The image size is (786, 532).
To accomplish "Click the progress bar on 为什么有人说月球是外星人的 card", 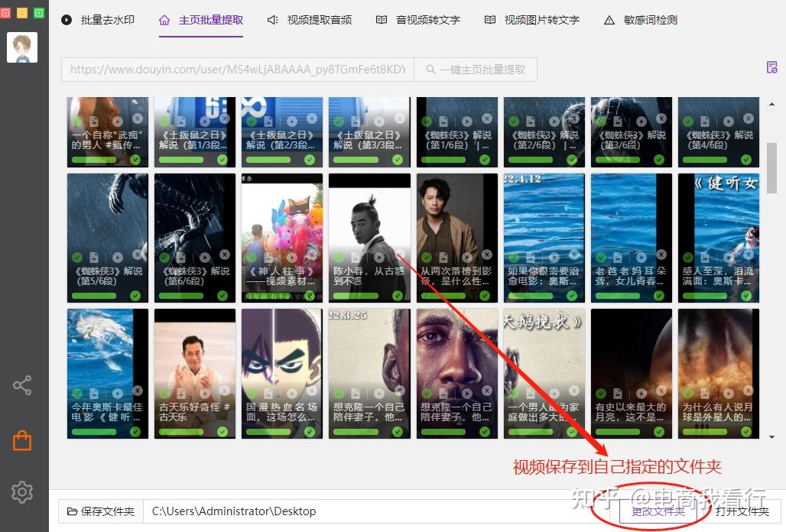I will coord(705,432).
